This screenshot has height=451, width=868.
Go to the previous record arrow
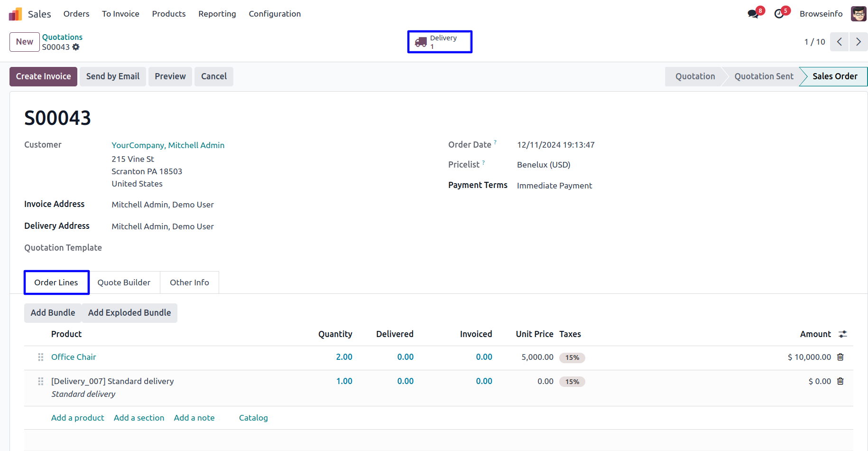[x=839, y=42]
